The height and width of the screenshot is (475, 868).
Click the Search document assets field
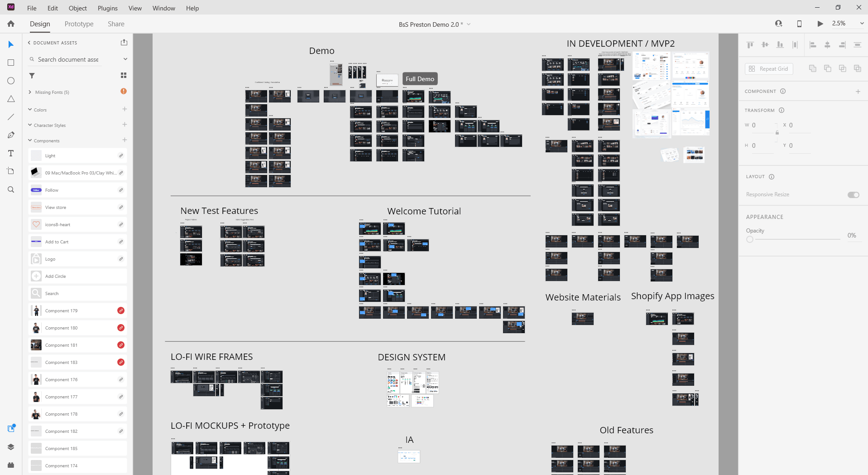point(67,59)
